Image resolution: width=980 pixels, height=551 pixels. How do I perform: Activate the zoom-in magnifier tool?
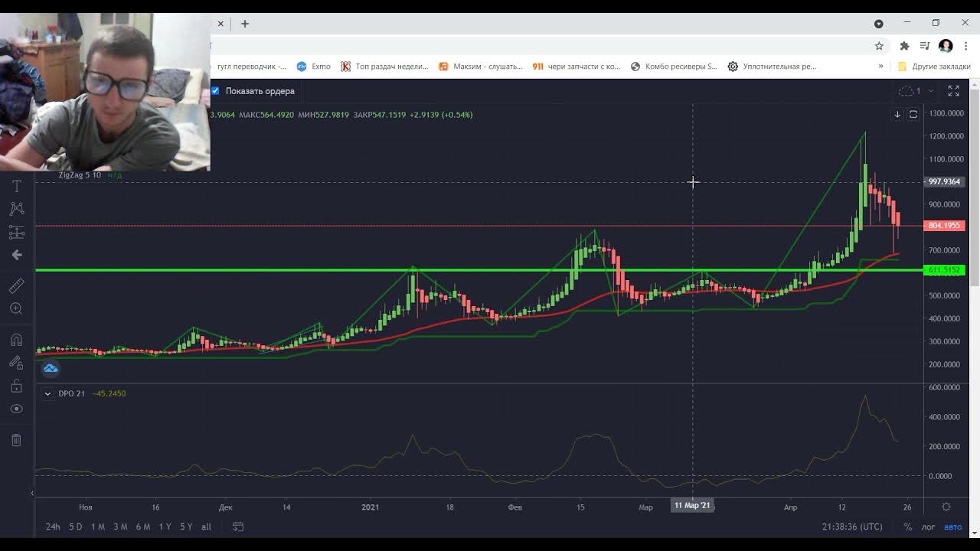[17, 308]
